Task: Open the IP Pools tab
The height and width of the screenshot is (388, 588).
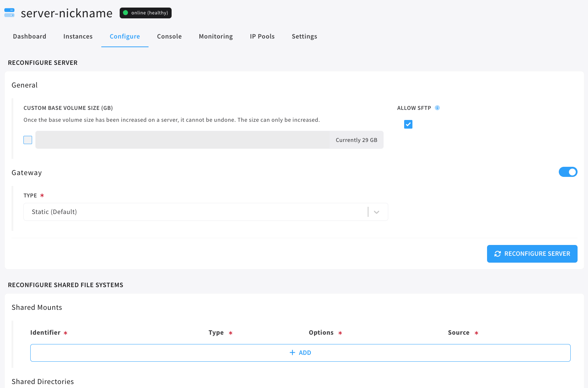Action: 262,36
